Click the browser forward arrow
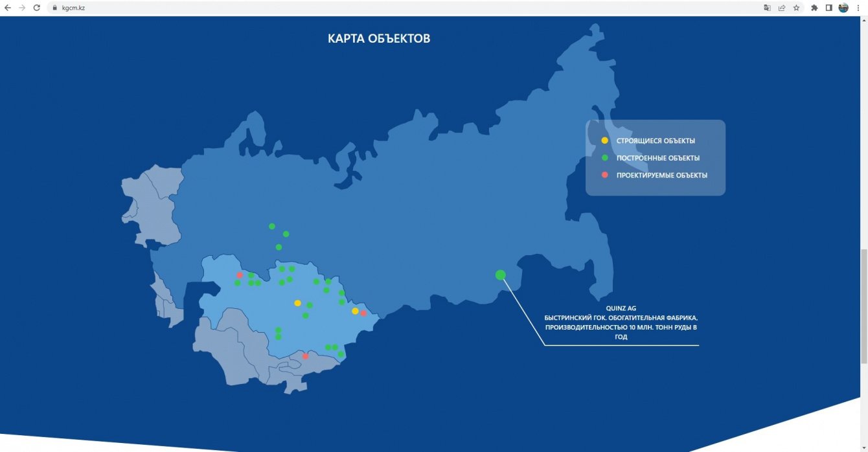Image resolution: width=868 pixels, height=452 pixels. coord(22,8)
